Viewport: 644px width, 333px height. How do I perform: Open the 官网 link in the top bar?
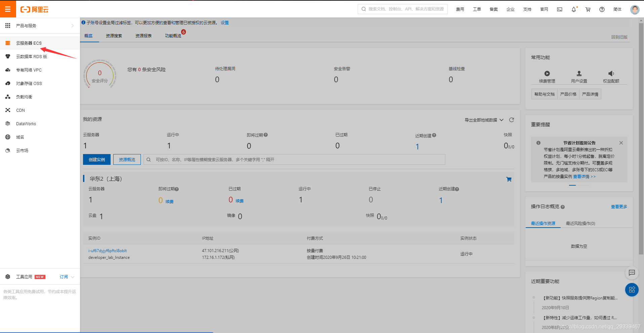544,9
